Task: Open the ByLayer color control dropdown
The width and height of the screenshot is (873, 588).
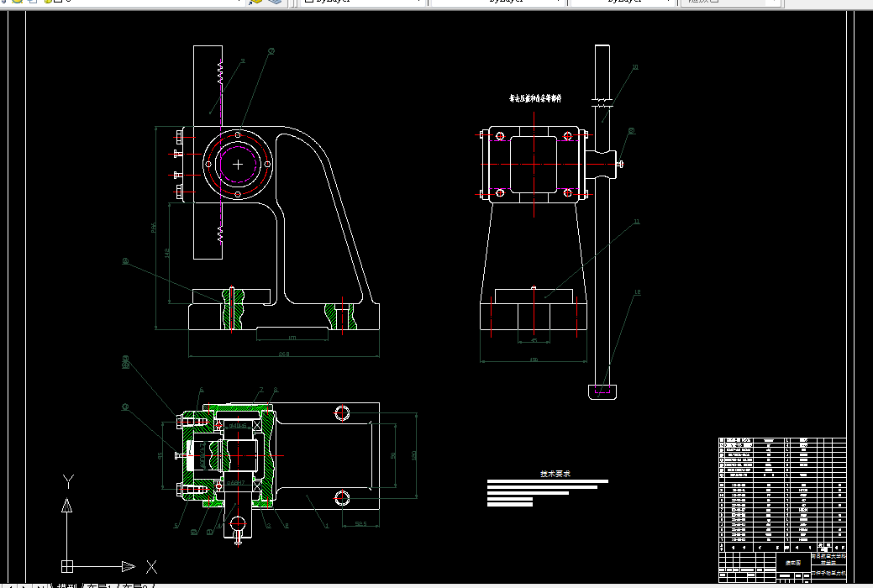Action: 363,2
